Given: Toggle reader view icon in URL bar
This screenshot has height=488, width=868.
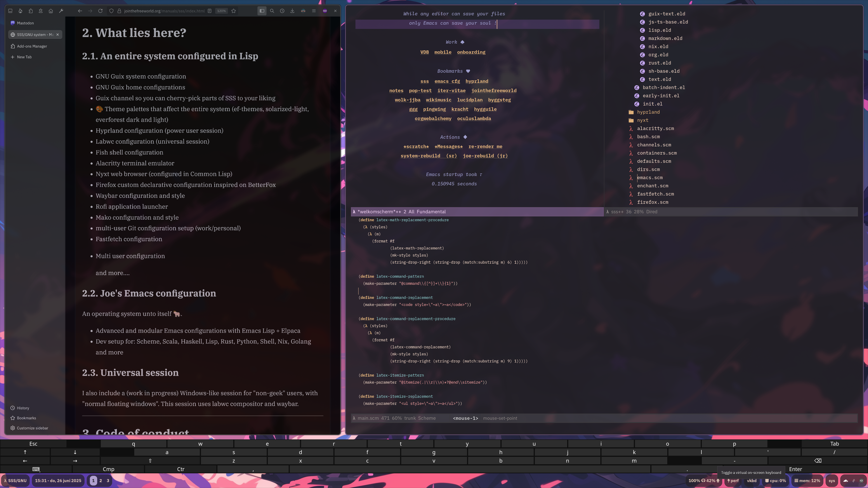Looking at the screenshot, I should (210, 11).
